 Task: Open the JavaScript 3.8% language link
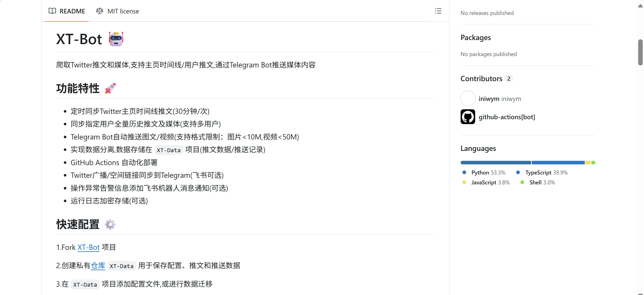[x=490, y=182]
